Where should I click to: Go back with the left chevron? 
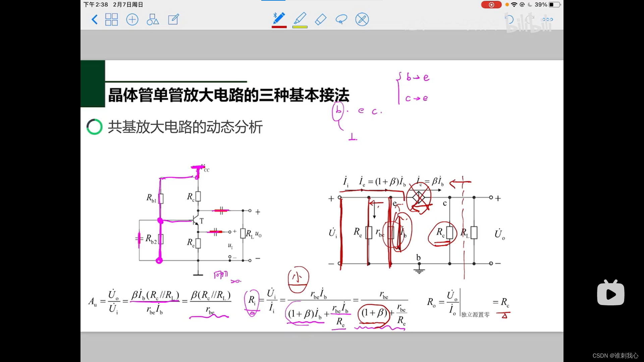point(95,19)
